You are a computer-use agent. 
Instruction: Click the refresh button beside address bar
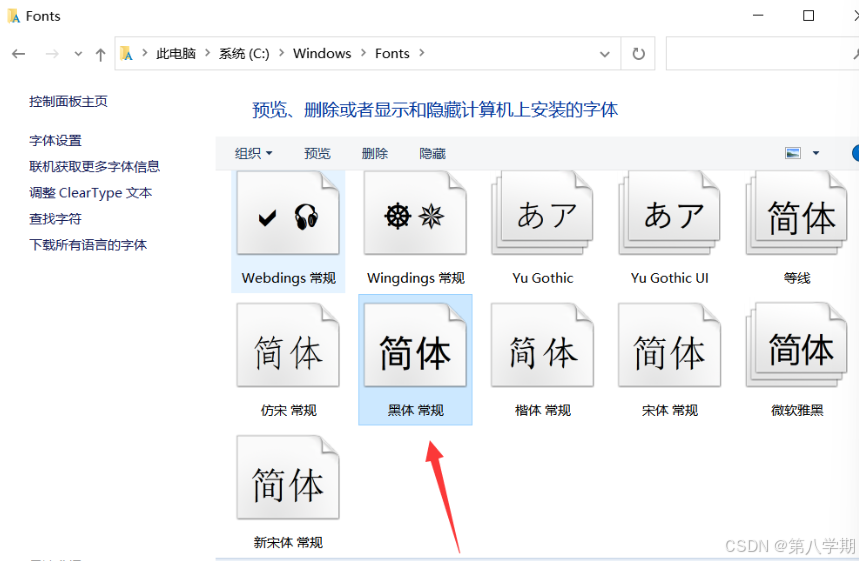(639, 54)
